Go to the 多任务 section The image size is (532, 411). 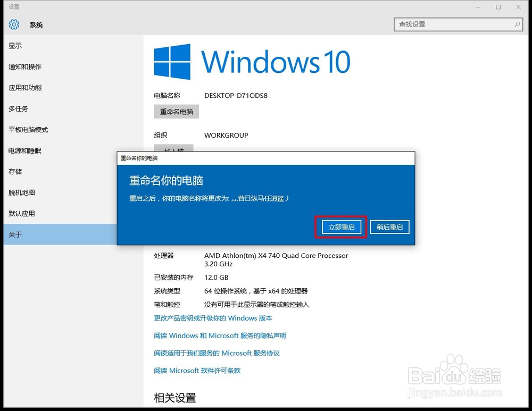click(18, 109)
